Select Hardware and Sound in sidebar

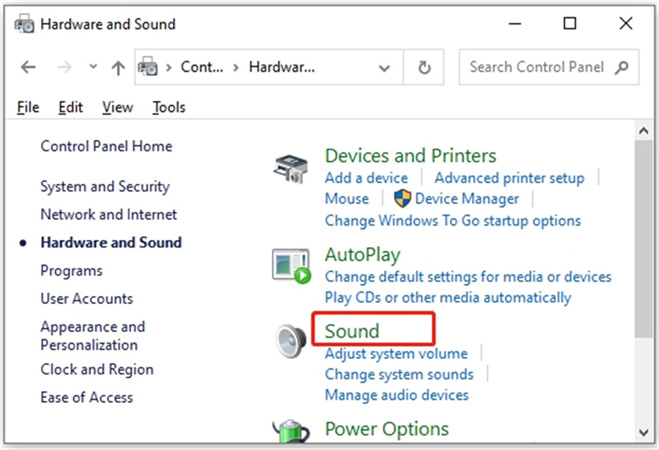111,242
